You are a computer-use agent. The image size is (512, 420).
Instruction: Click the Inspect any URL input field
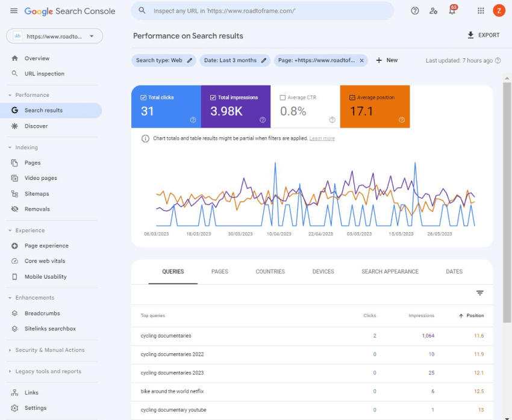263,11
